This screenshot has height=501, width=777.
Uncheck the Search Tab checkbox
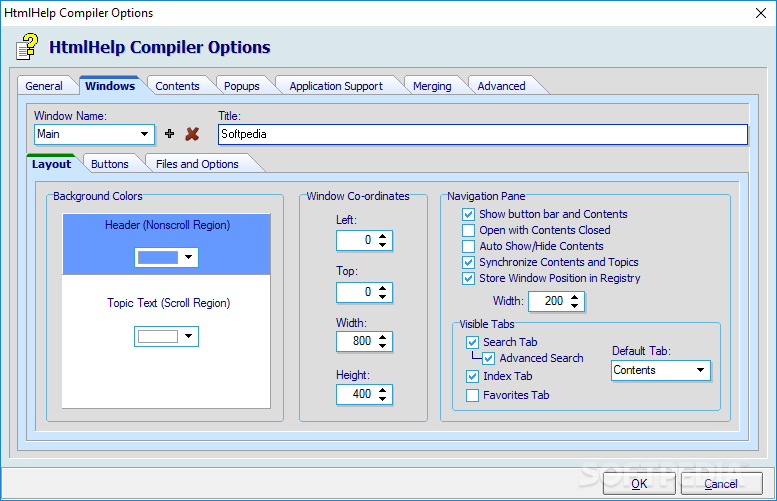click(472, 342)
